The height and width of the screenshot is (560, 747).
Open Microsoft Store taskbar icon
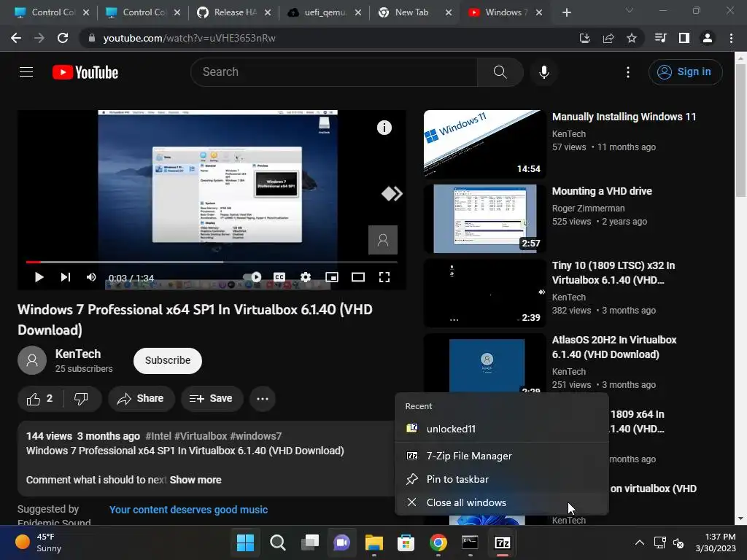point(406,542)
